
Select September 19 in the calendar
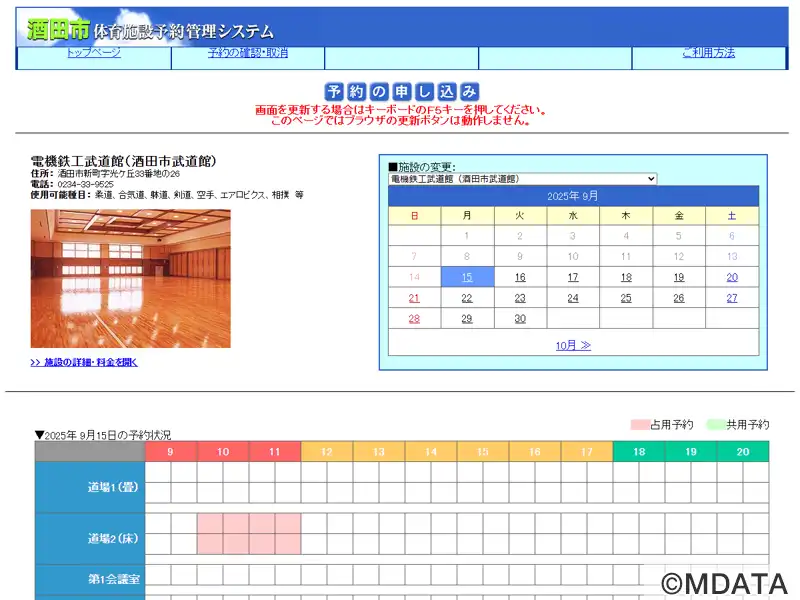pos(679,277)
